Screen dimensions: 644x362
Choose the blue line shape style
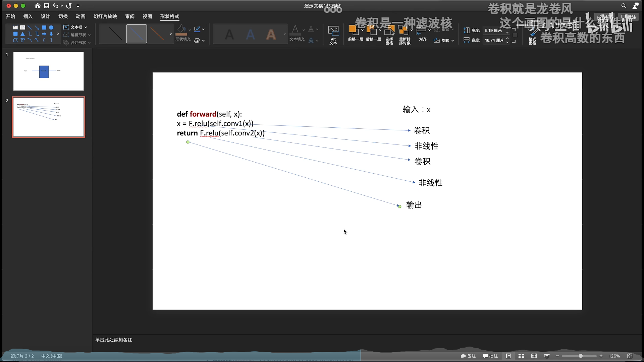coord(137,34)
